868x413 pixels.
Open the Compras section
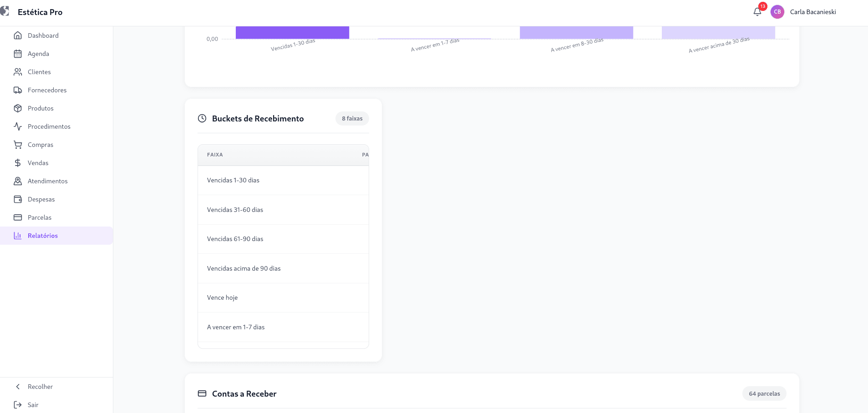click(56, 145)
